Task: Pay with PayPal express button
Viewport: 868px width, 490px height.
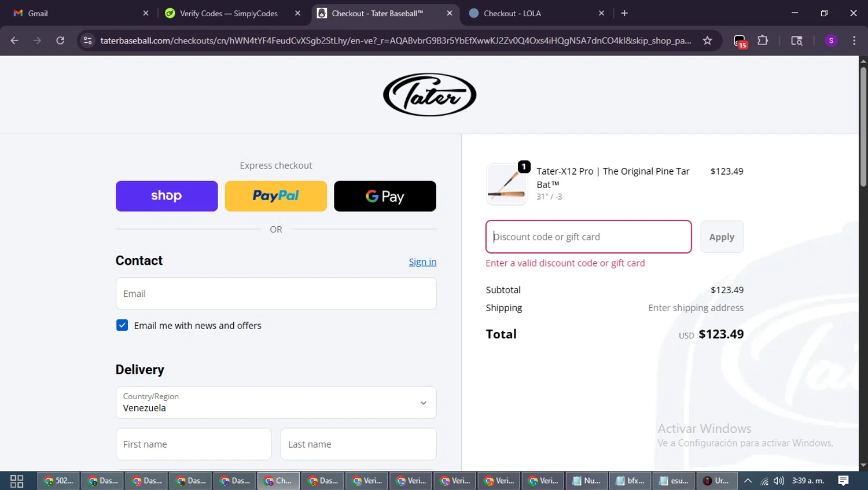Action: pos(276,196)
